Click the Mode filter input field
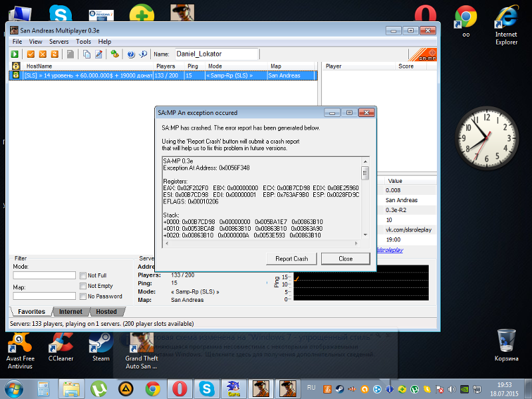Viewport: 532px width, 399px height. pos(44,275)
